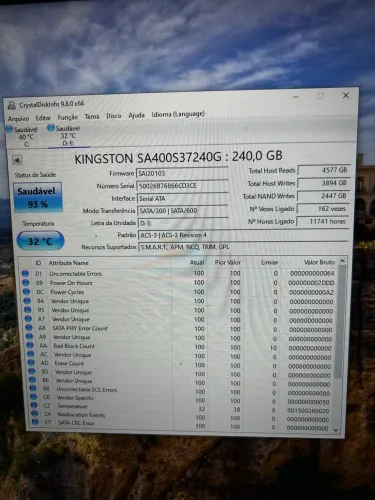375x500 pixels.
Task: Click status dot of Erase Count row
Action: 31,363
